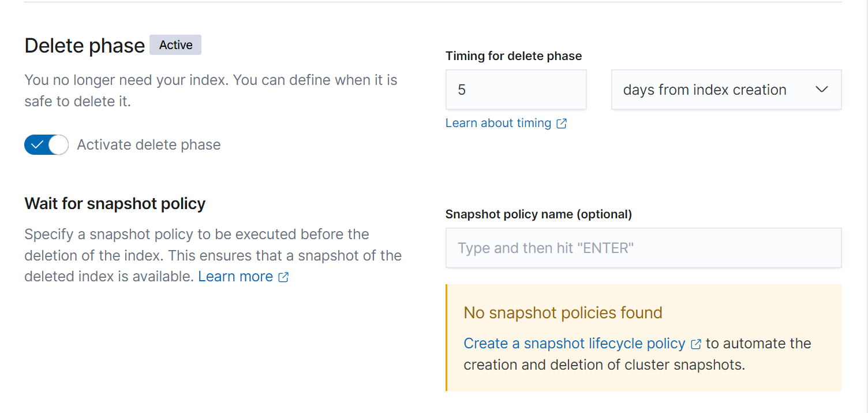868x413 pixels.
Task: Click the Timing for delete phase label
Action: pyautogui.click(x=514, y=56)
